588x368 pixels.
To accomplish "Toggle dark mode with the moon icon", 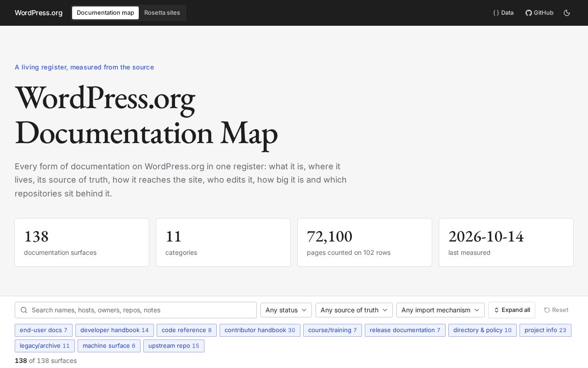I will click(567, 13).
